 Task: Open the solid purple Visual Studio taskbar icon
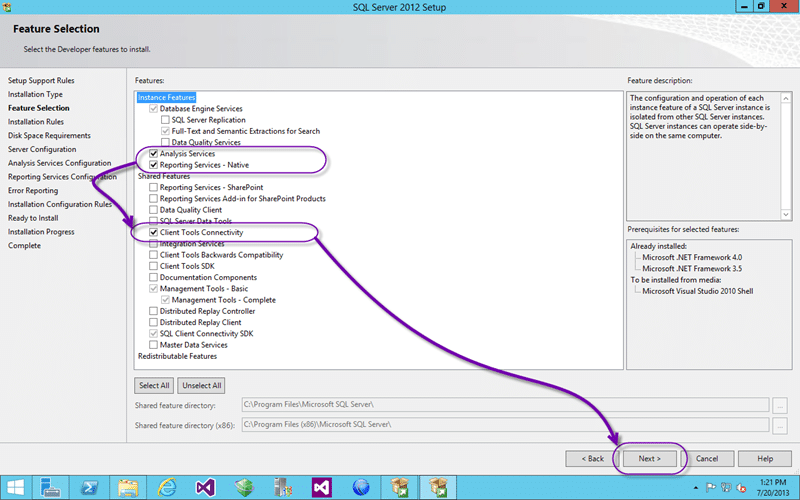[x=322, y=487]
